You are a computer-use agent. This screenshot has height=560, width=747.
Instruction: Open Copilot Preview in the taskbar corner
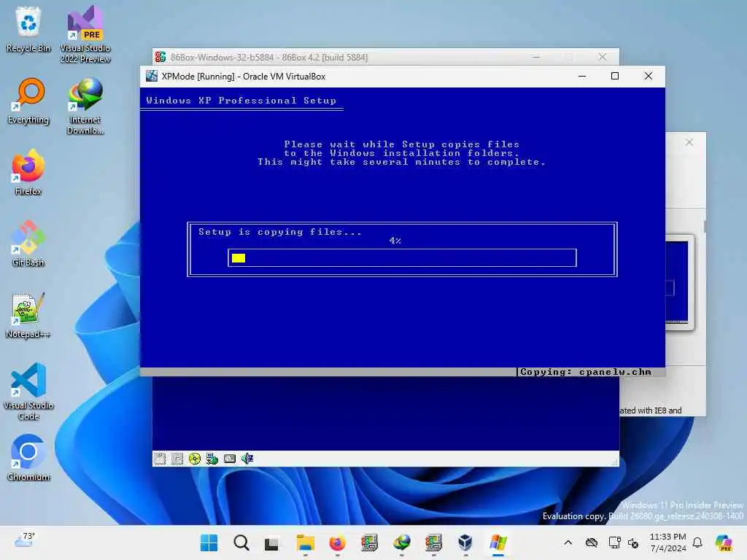point(724,542)
